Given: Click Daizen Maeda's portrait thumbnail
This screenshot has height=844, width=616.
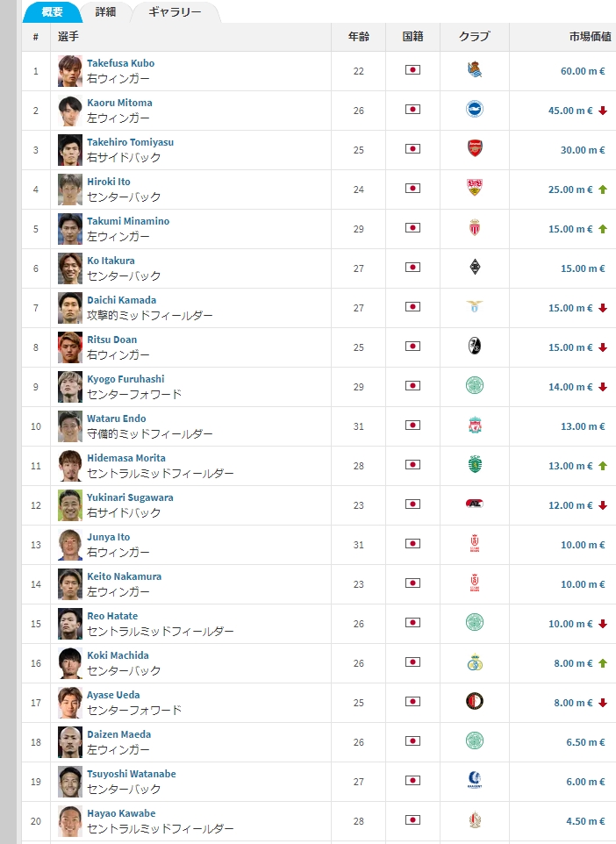Looking at the screenshot, I should coord(70,742).
